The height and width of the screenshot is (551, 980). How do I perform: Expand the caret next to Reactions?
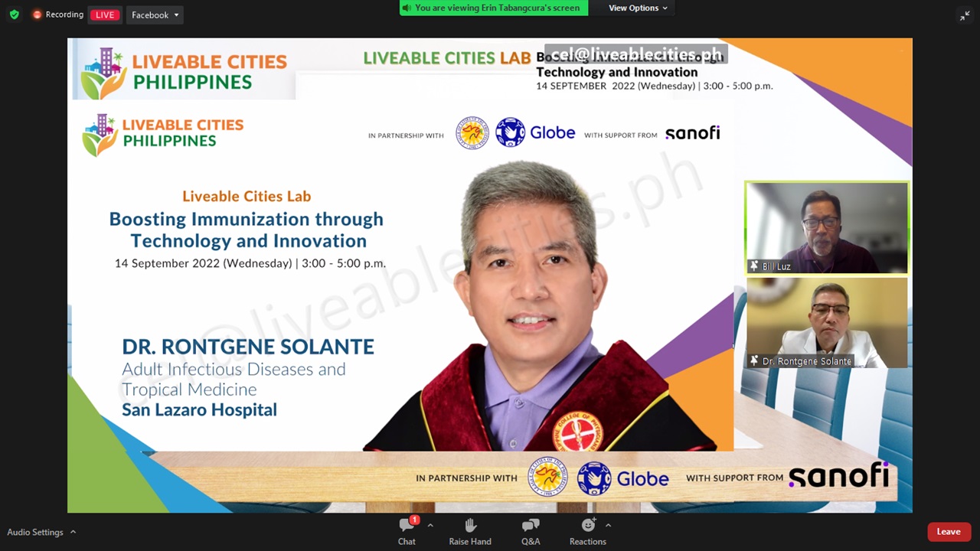[608, 526]
